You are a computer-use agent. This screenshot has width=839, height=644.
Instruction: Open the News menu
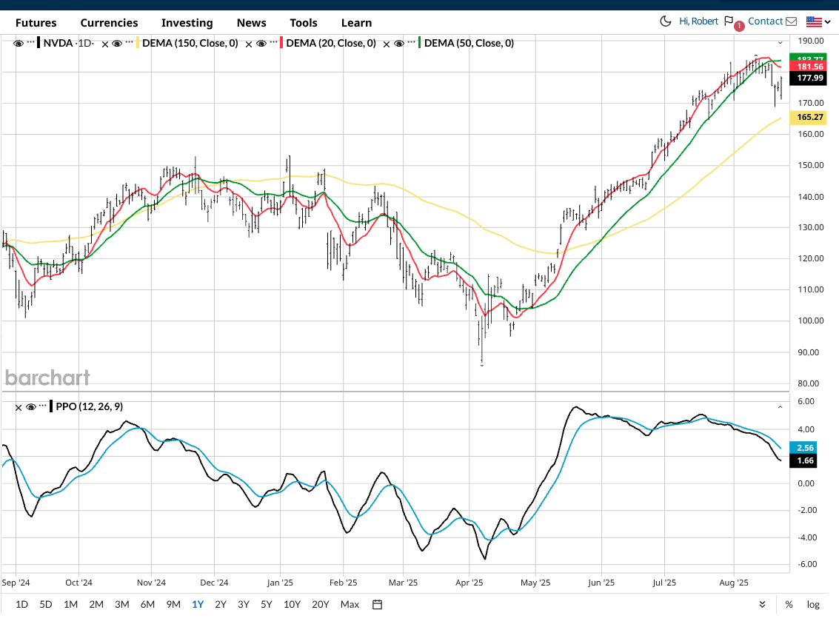pos(252,23)
